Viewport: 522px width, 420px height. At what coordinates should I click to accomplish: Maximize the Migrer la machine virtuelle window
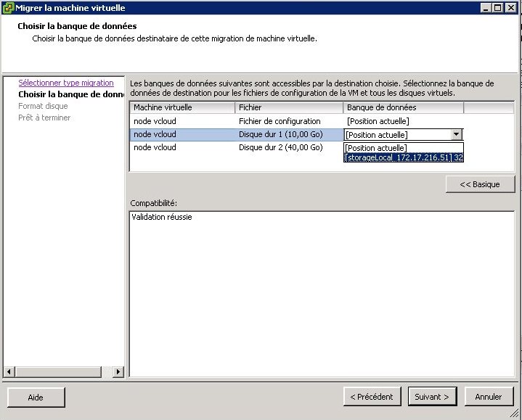pyautogui.click(x=497, y=7)
